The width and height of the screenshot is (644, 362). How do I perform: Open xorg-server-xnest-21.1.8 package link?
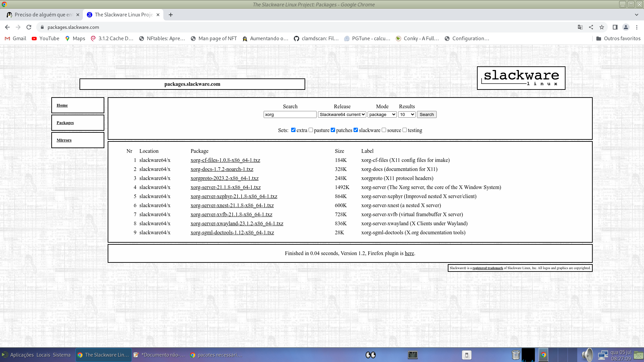(232, 205)
